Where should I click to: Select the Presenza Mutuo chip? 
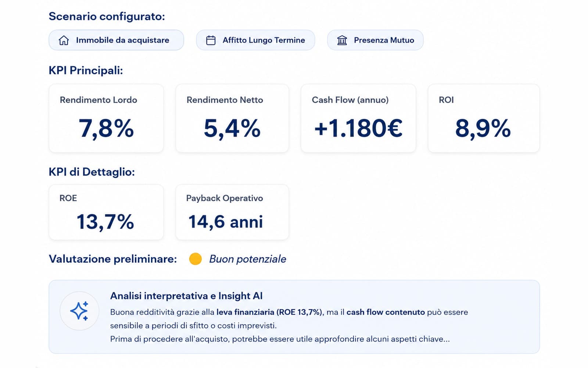(x=375, y=40)
